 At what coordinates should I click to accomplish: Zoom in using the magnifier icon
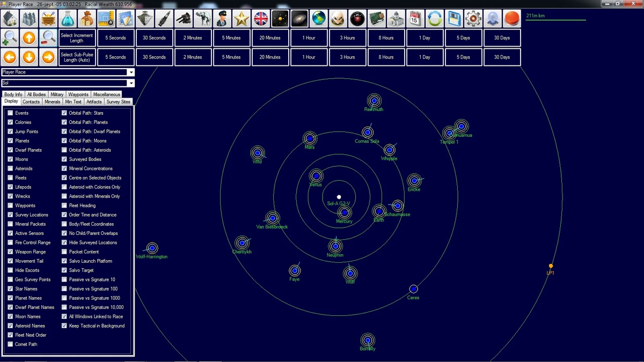(10, 38)
